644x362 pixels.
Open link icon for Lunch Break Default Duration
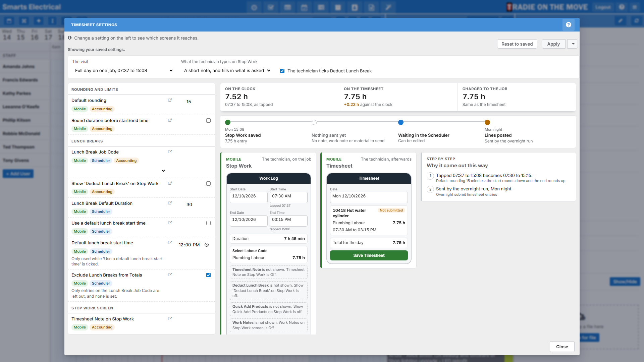(170, 203)
